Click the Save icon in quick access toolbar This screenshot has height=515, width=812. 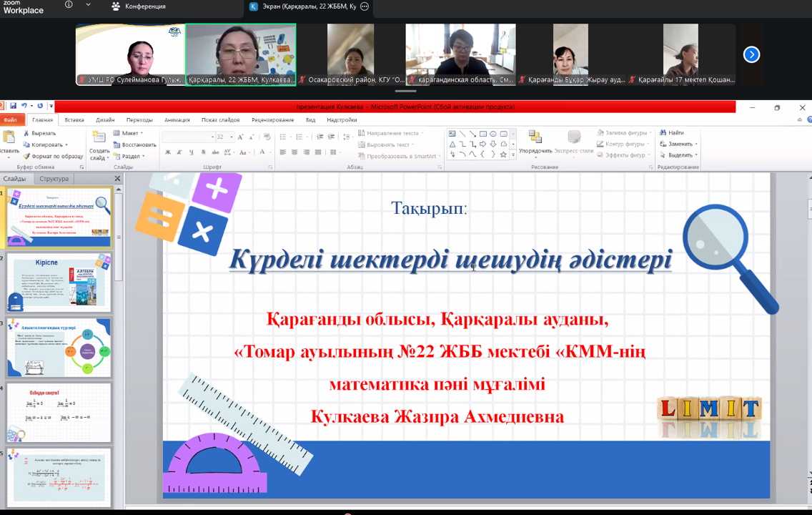13,106
